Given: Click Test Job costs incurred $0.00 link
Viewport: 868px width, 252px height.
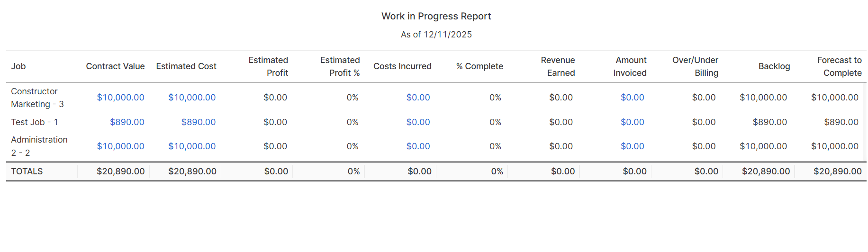Looking at the screenshot, I should pyautogui.click(x=418, y=122).
